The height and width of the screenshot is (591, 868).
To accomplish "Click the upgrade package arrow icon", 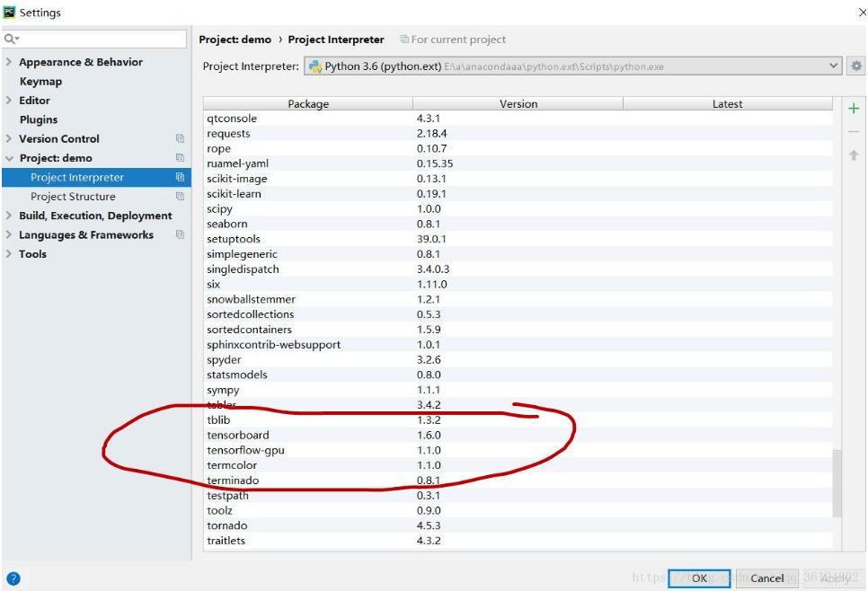I will (x=854, y=155).
